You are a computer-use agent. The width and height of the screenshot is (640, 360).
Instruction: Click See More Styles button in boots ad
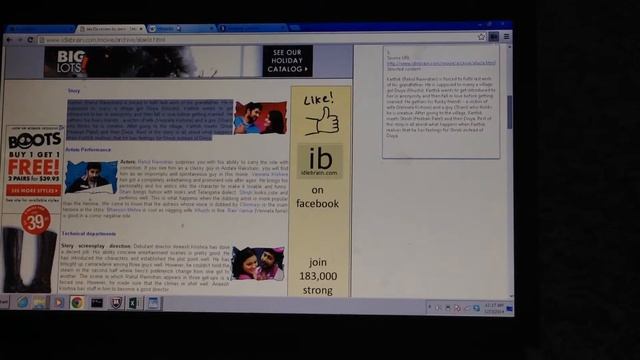[x=33, y=190]
